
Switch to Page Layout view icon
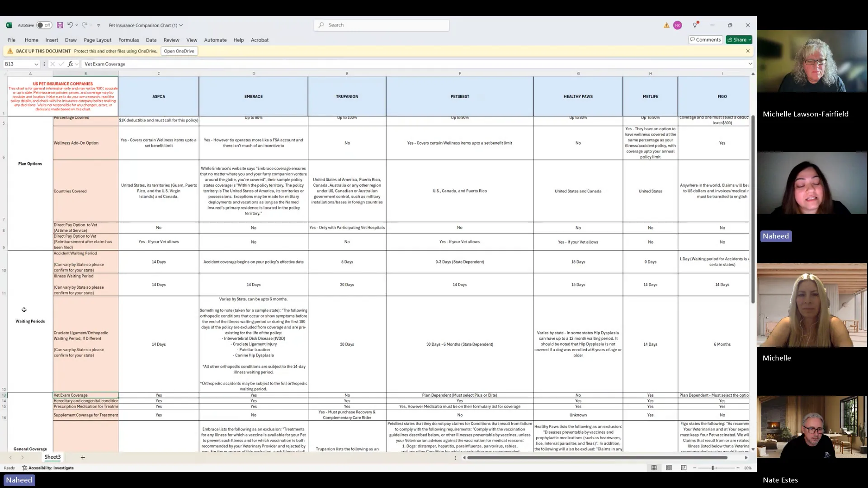669,468
